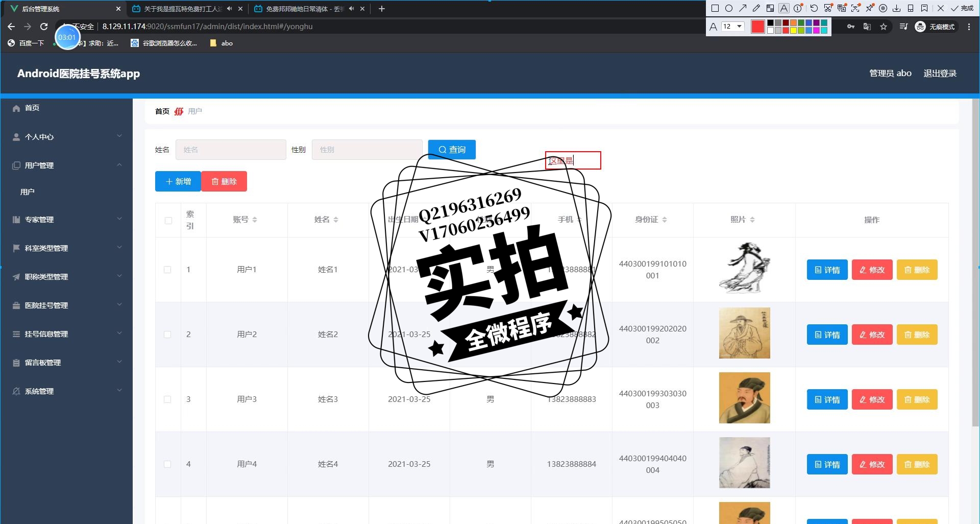980x524 pixels.
Task: Mute the 关于我是提瓦特 tab audio
Action: [229, 9]
